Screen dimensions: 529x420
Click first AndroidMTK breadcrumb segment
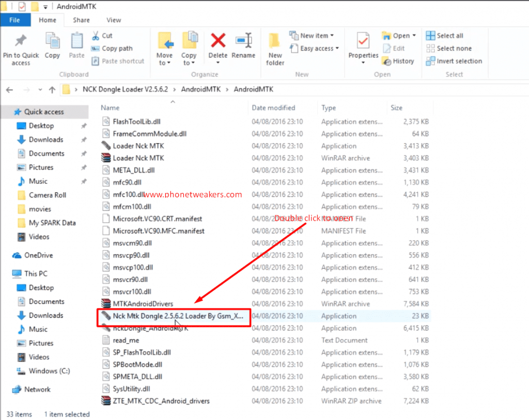point(201,89)
